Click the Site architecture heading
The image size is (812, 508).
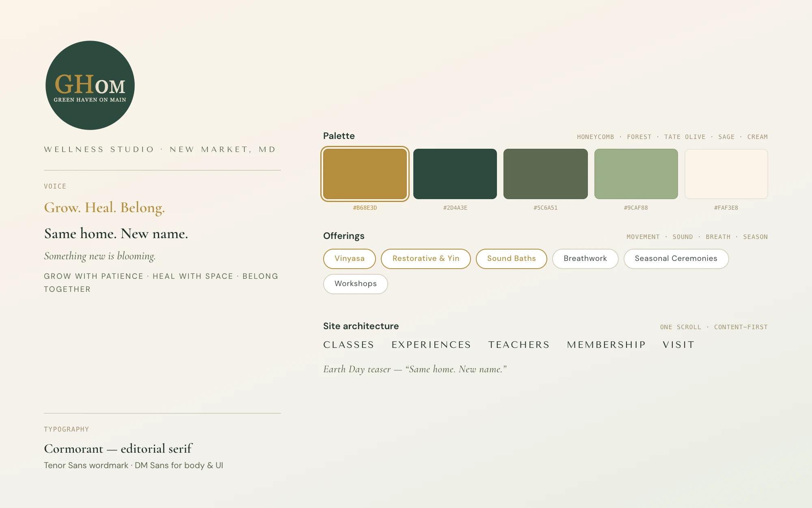click(x=361, y=326)
